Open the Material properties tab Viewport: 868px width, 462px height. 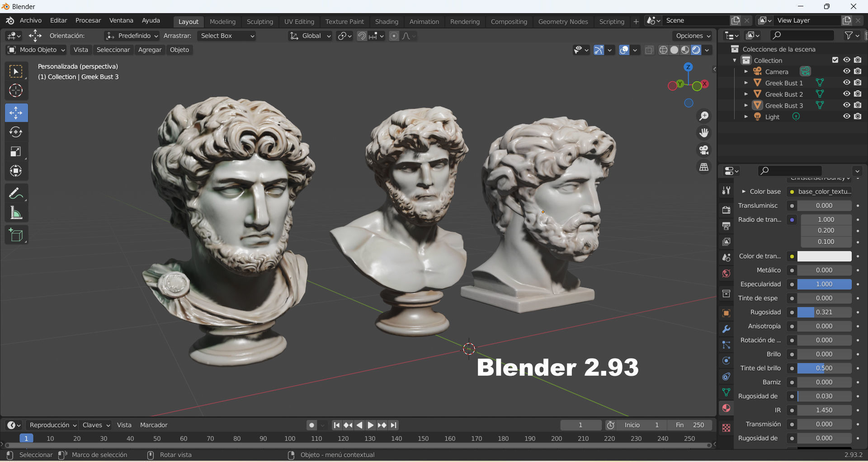point(726,408)
